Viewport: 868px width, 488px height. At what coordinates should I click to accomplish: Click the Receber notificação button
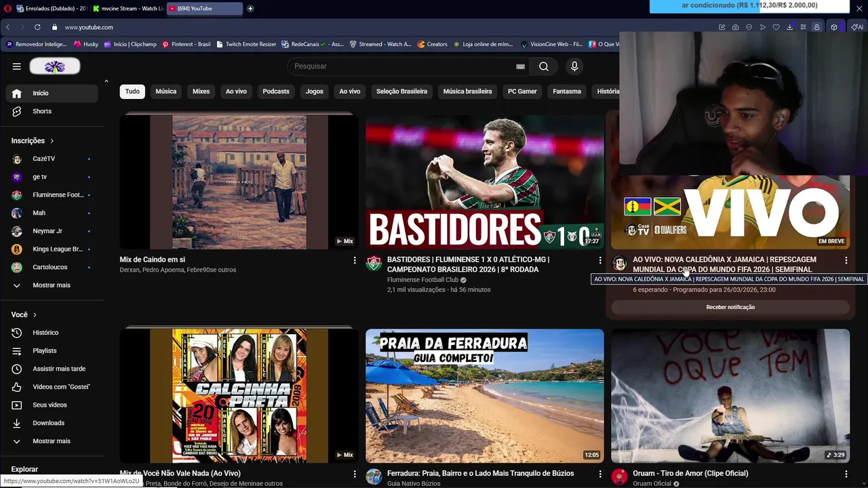coord(730,307)
